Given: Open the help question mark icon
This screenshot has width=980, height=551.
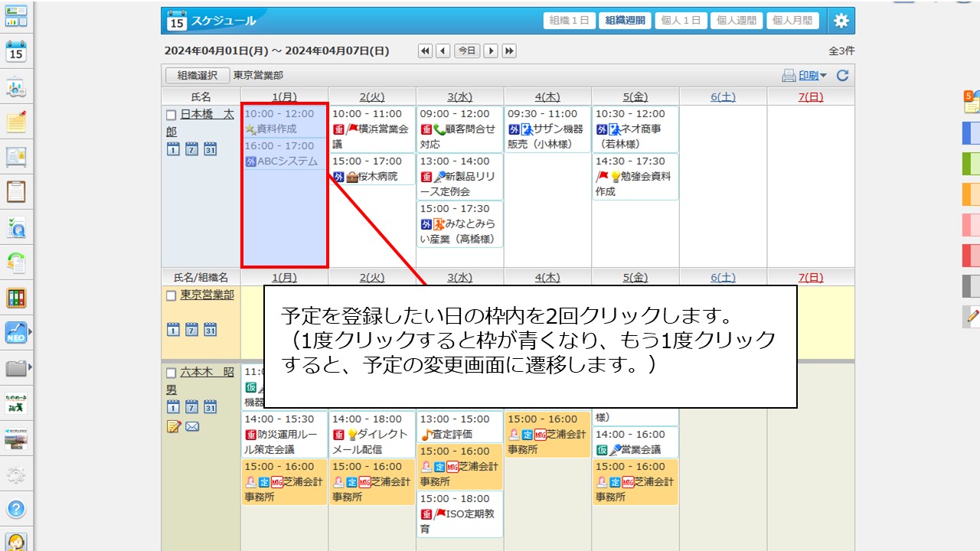Looking at the screenshot, I should pyautogui.click(x=16, y=509).
